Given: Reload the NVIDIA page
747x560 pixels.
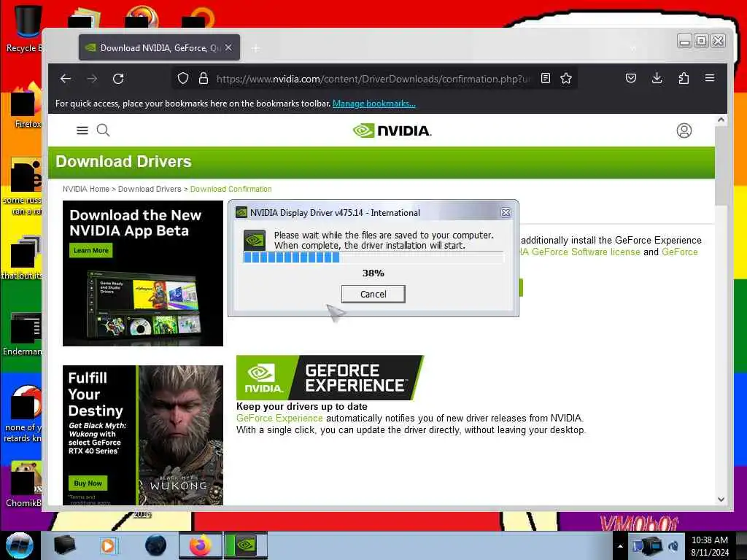Looking at the screenshot, I should [118, 79].
